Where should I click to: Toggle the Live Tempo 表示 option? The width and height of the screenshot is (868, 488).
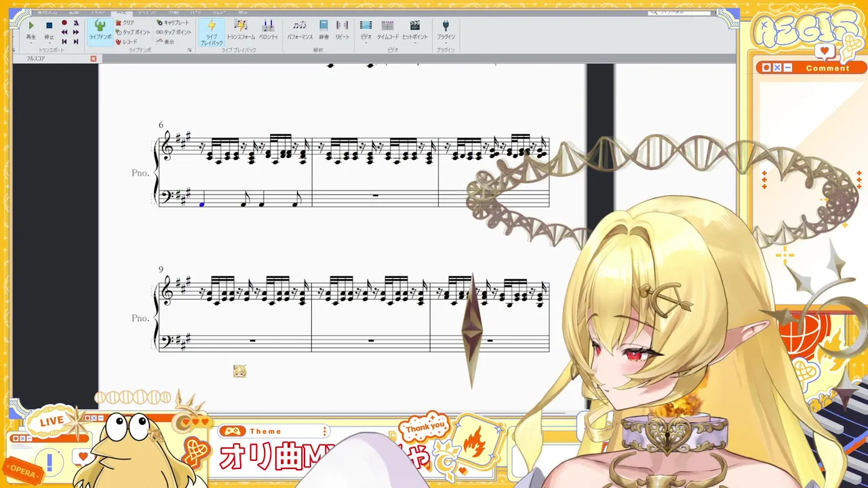coord(165,41)
